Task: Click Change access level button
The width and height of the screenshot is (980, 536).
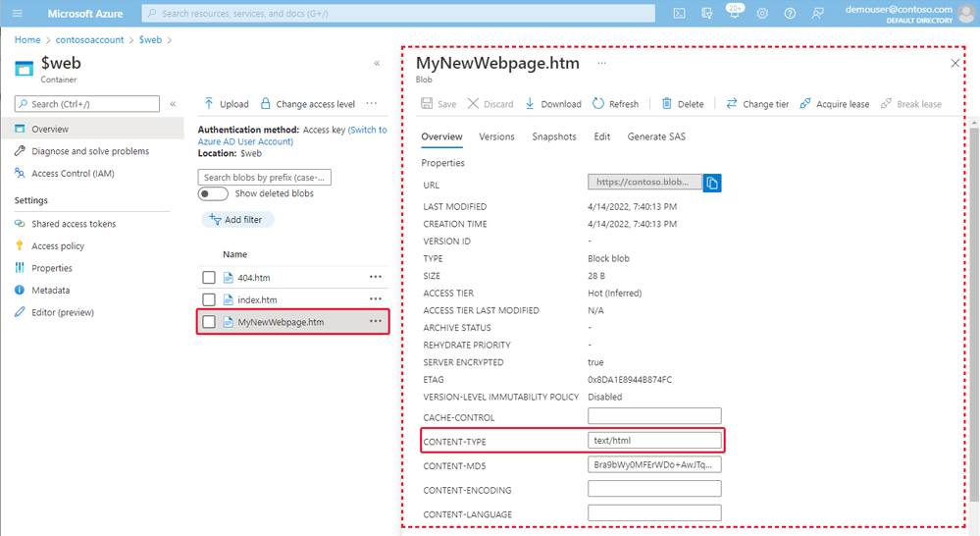Action: coord(307,104)
